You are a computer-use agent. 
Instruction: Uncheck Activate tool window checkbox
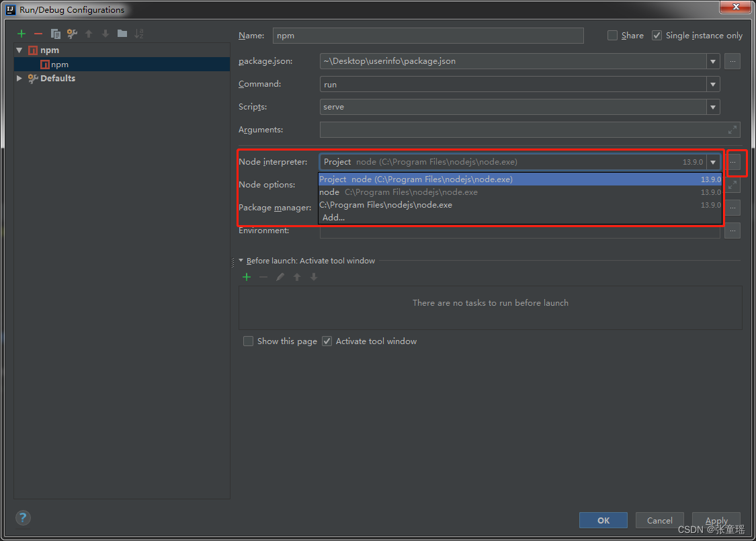[x=327, y=341]
